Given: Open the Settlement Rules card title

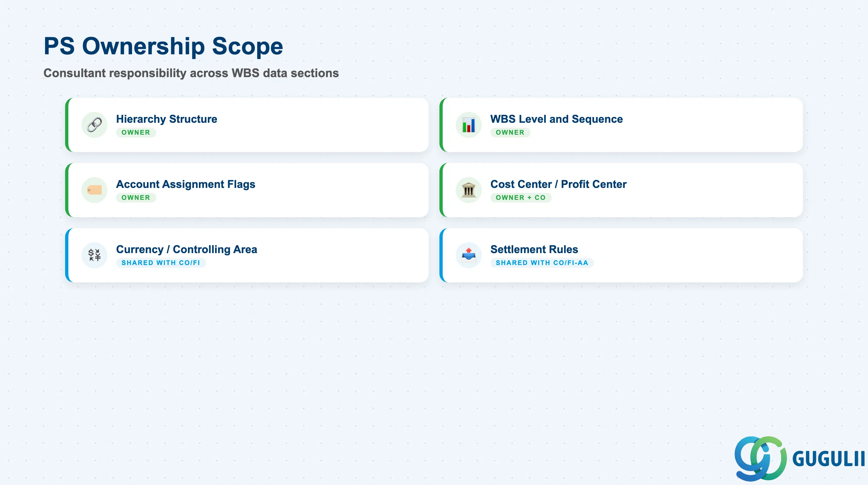Looking at the screenshot, I should tap(534, 249).
